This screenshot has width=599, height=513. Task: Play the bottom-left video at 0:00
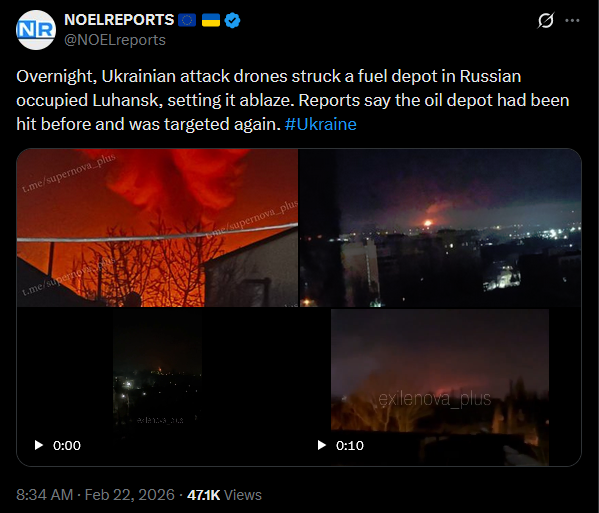coord(39,445)
